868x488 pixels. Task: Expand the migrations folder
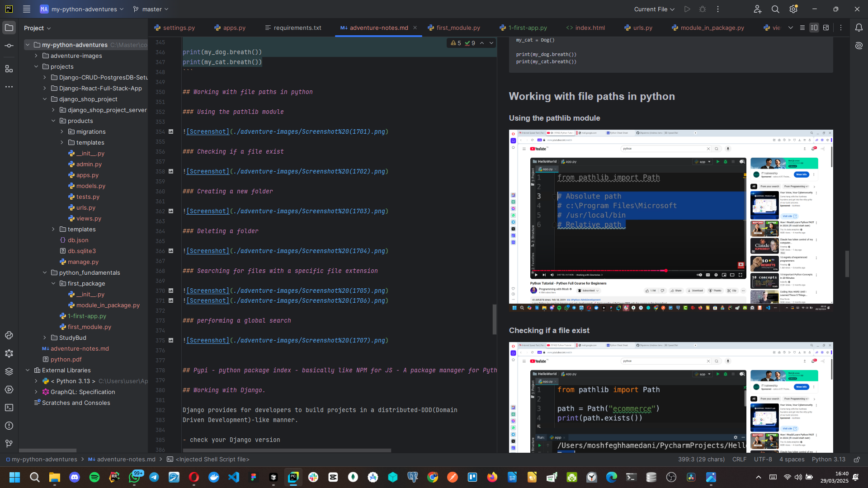pyautogui.click(x=62, y=131)
